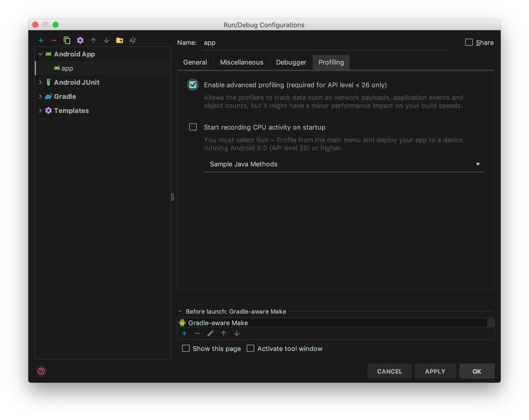Enable advanced profiling checkbox
Viewport: 529px width, 420px height.
pyautogui.click(x=193, y=84)
